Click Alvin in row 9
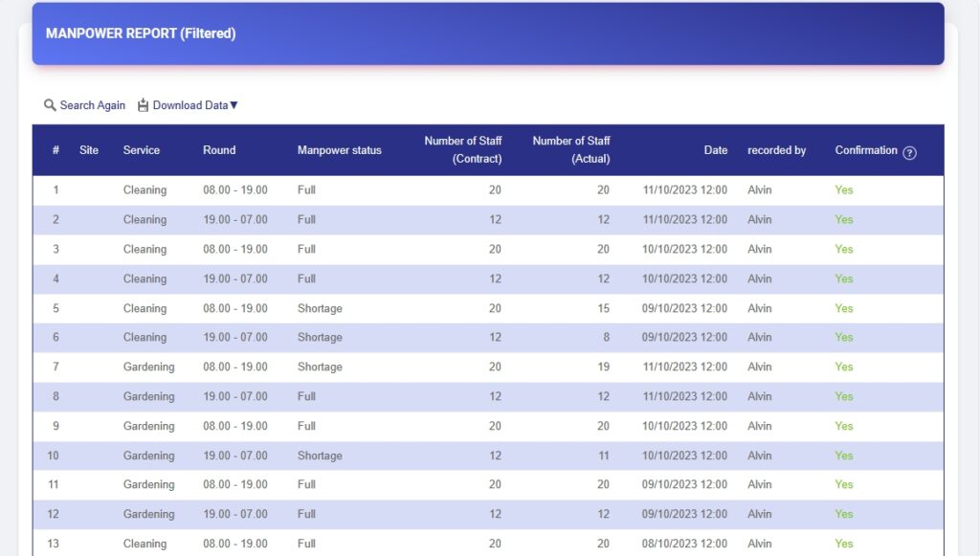 coord(759,426)
